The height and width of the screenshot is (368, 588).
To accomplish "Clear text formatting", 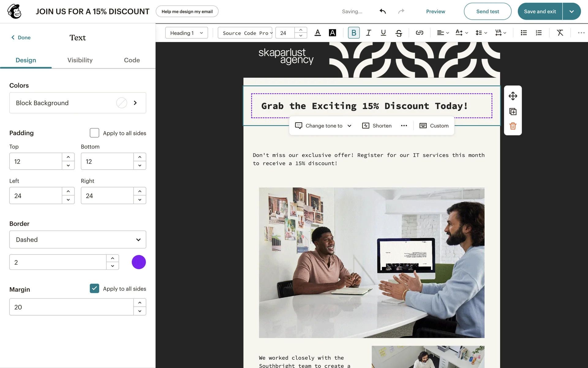I will (x=560, y=33).
